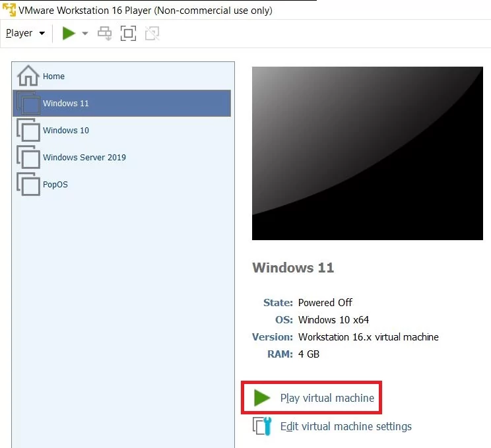This screenshot has height=448, width=491.
Task: Open the Player menu
Action: (x=25, y=33)
